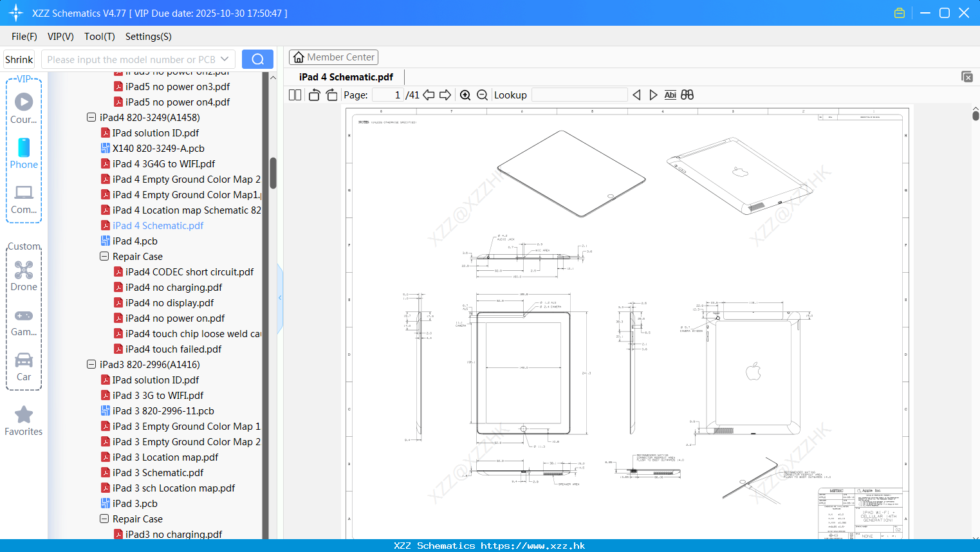
Task: Open X140 820-3249-A.pcb file
Action: pyautogui.click(x=158, y=149)
